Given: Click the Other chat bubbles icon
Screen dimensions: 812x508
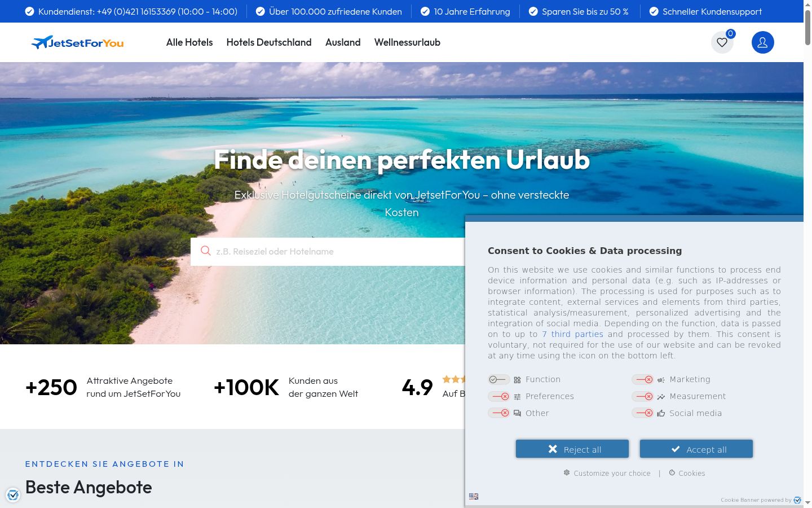Looking at the screenshot, I should click(517, 413).
